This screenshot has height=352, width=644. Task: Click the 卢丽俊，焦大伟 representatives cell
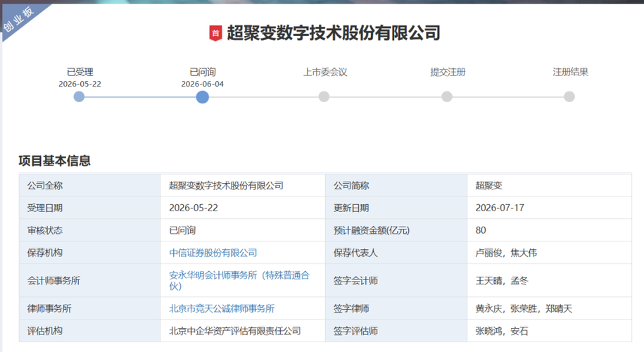pos(550,253)
